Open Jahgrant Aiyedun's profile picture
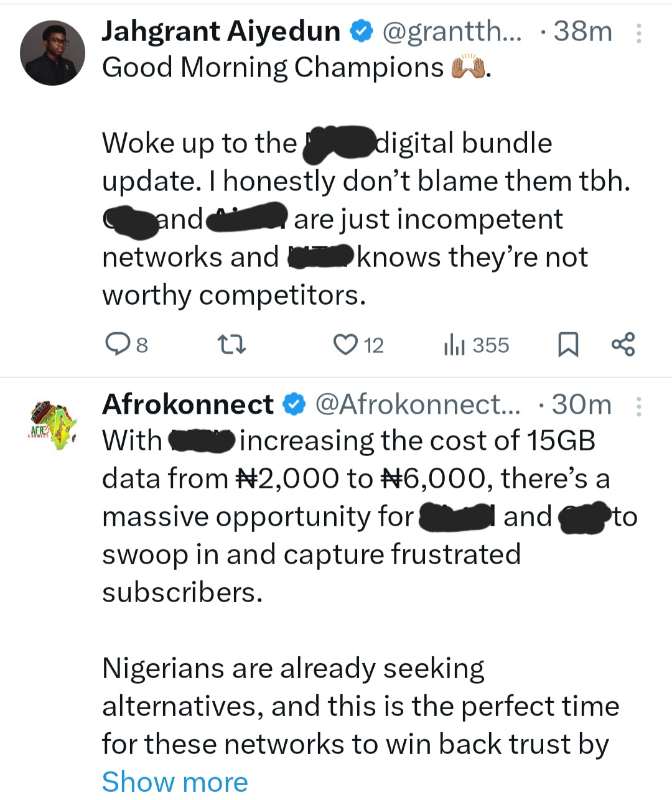The image size is (672, 800). pyautogui.click(x=52, y=53)
